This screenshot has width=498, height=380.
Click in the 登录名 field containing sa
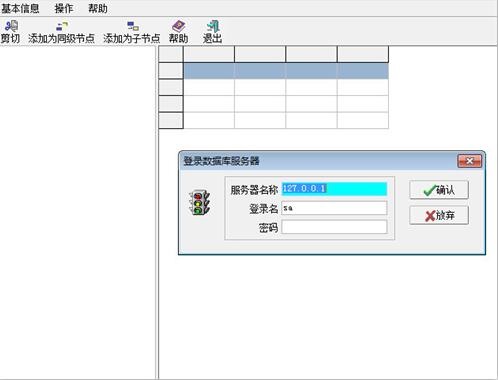(334, 208)
